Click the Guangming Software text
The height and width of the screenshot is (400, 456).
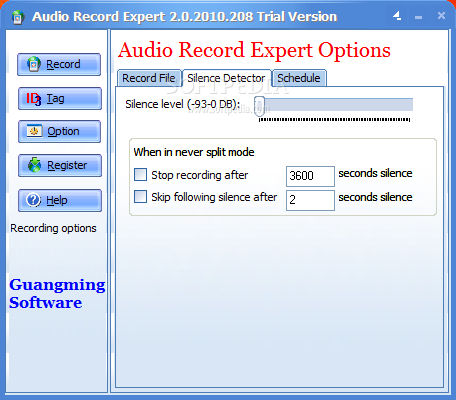(x=57, y=294)
